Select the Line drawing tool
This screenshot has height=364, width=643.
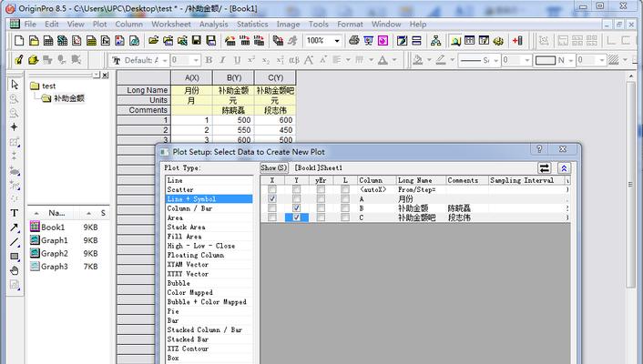(x=15, y=242)
